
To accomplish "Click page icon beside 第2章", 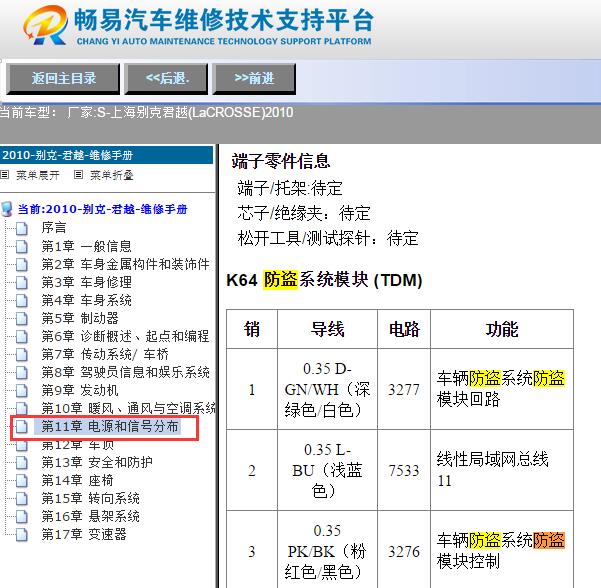I will [x=22, y=264].
